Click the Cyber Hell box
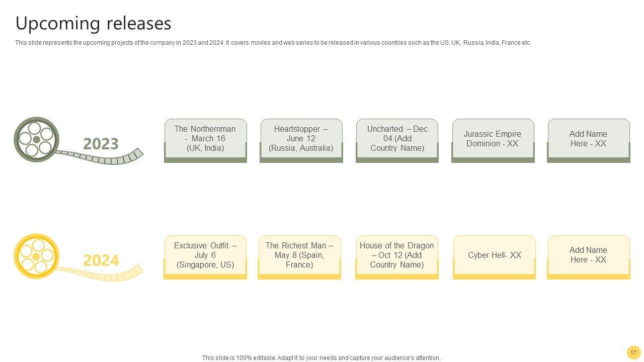Screen dimensions: 644x362 (494, 255)
